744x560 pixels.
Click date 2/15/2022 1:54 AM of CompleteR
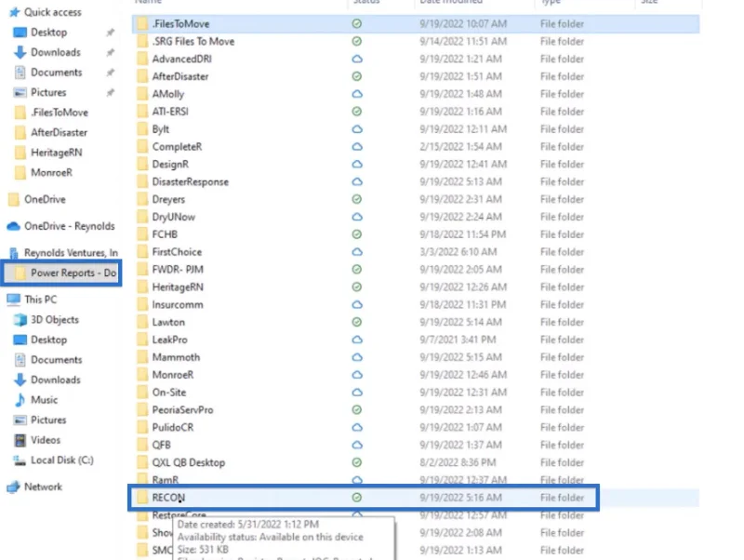point(460,147)
